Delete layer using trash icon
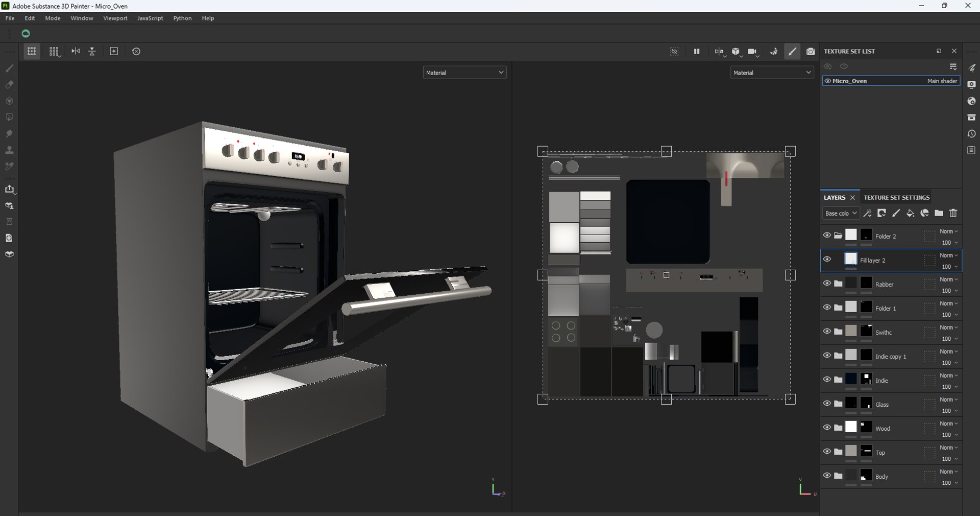 [x=953, y=214]
